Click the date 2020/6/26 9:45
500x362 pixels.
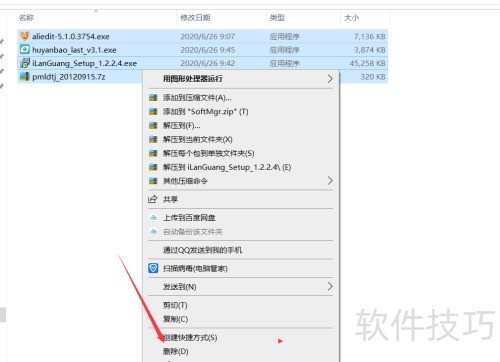207,50
